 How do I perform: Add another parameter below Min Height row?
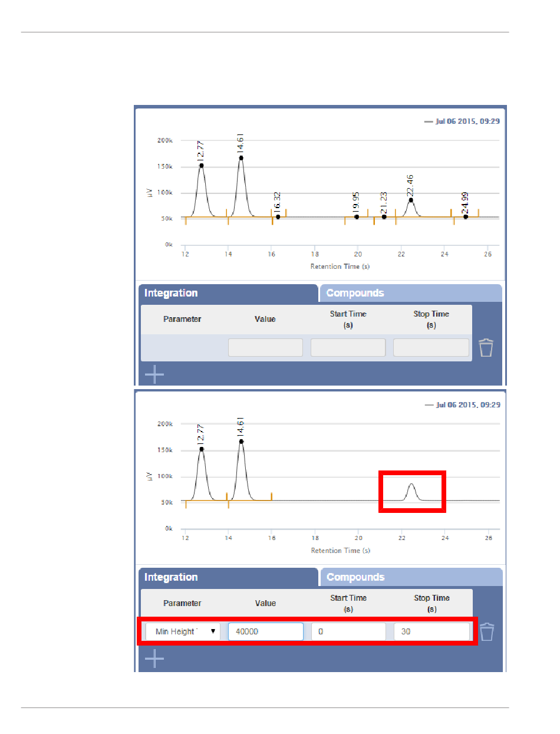tap(154, 659)
